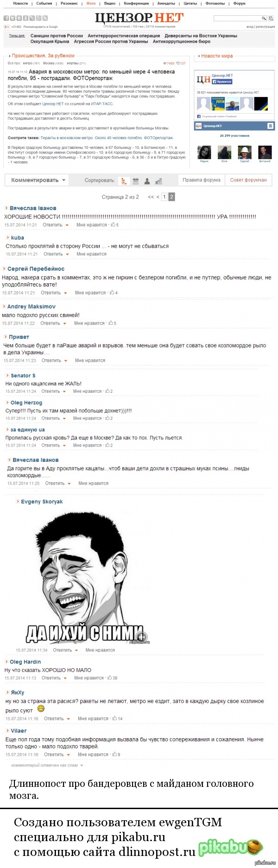Open the Конференции menu item
This screenshot has width=278, height=868.
[136, 3]
